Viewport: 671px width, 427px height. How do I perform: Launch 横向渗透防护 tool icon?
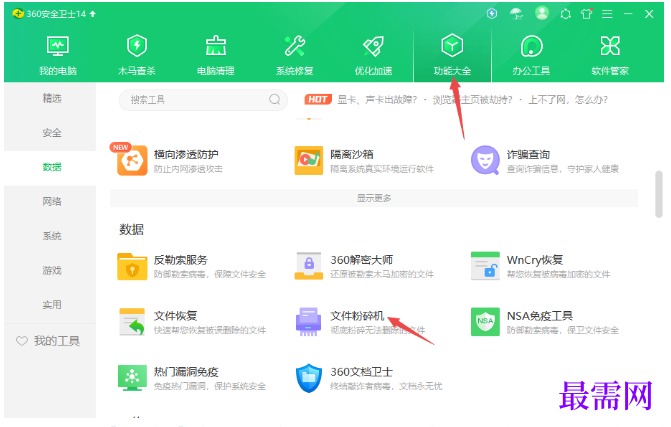[x=132, y=160]
